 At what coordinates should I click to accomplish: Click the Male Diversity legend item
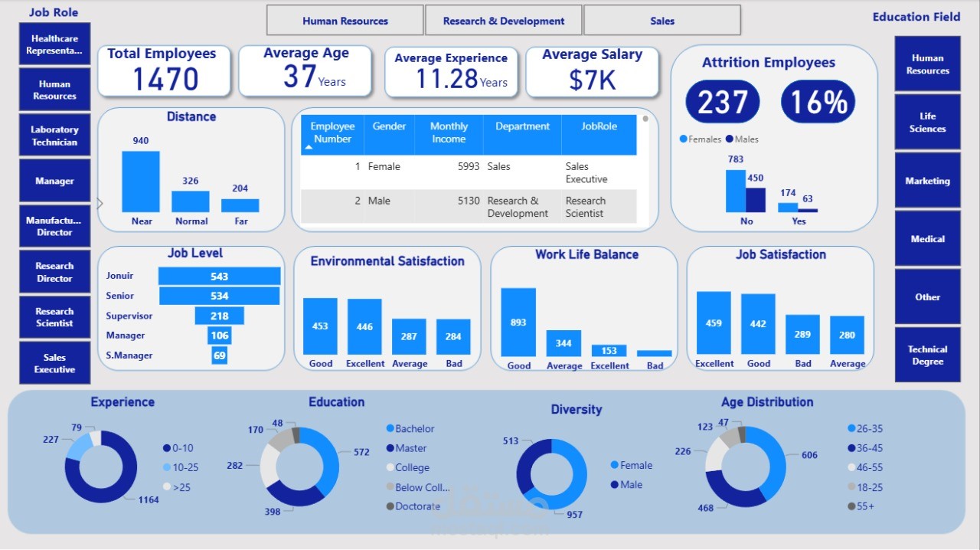click(x=626, y=485)
